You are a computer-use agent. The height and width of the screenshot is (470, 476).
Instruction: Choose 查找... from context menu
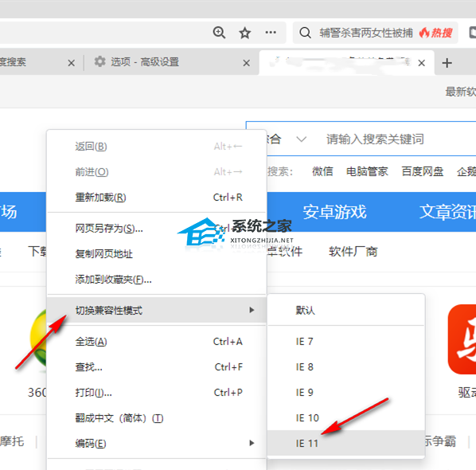click(157, 367)
